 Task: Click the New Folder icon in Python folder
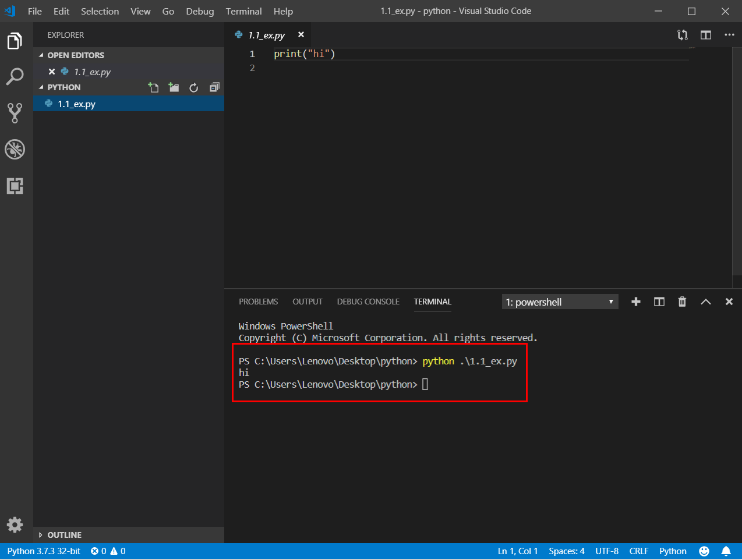174,87
